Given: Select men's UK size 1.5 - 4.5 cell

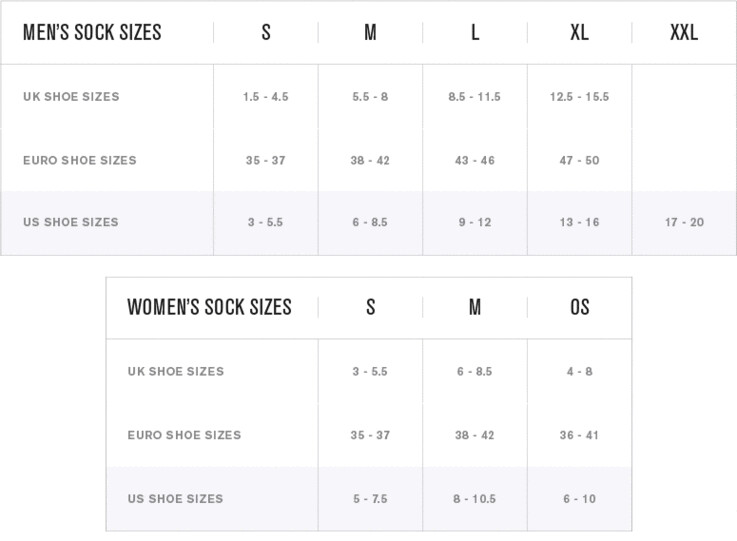Looking at the screenshot, I should click(266, 97).
